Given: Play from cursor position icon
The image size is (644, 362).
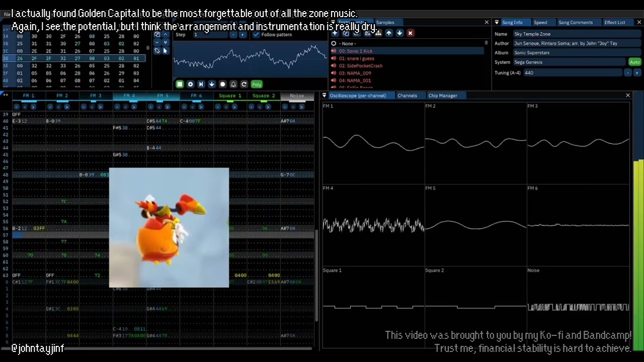Looking at the screenshot, I should [x=201, y=84].
